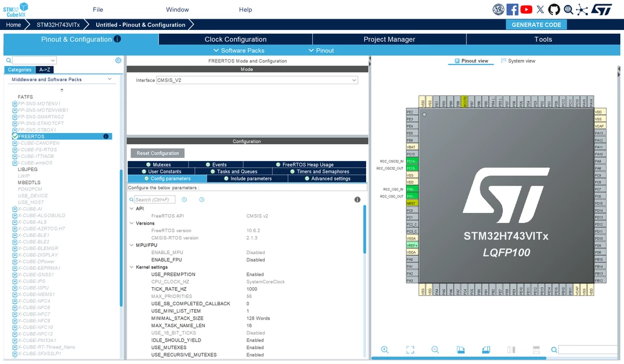Zoom in on the pinout view
Viewport: 624px width, 364px height.
point(385,350)
